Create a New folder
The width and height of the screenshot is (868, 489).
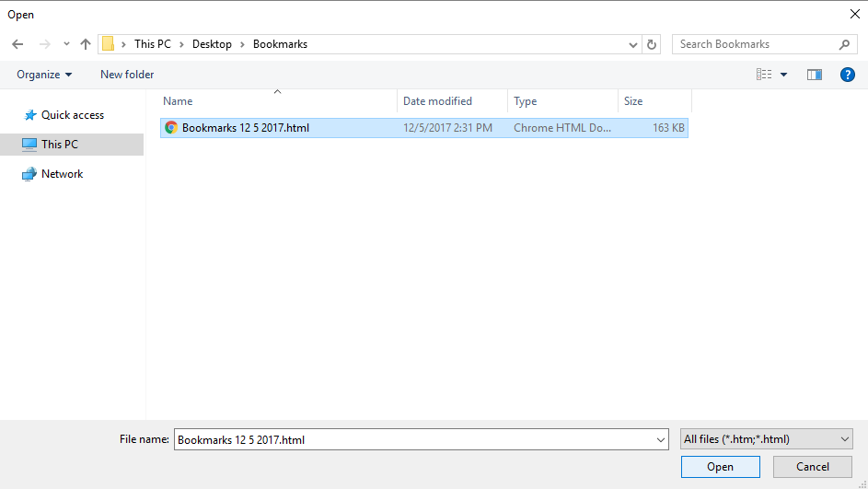[x=127, y=75]
